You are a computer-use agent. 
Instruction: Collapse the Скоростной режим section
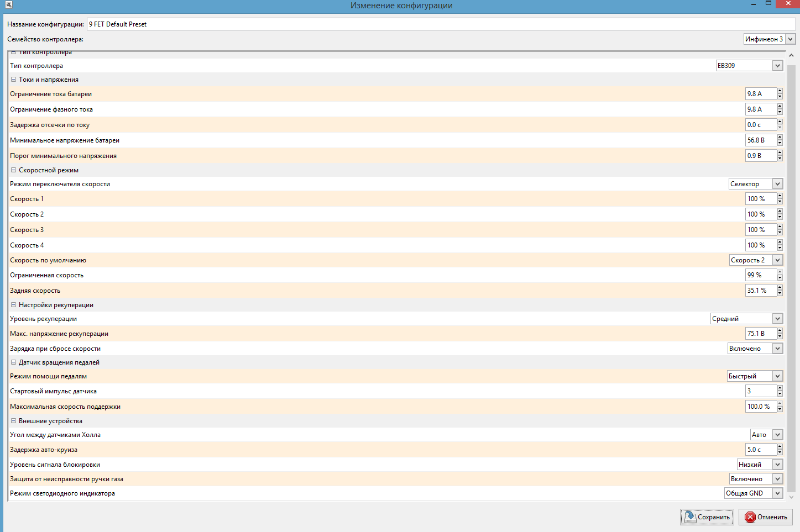pos(14,170)
